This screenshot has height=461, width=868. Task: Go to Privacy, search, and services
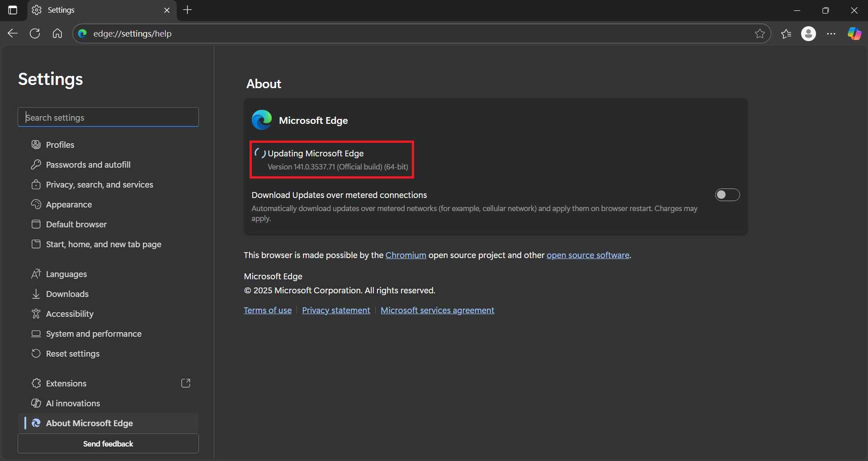pyautogui.click(x=99, y=184)
